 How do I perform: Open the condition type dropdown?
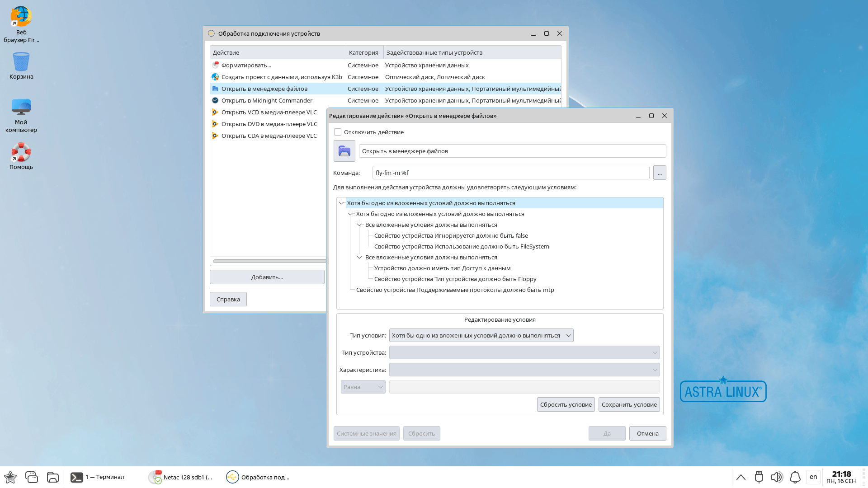[x=481, y=335]
